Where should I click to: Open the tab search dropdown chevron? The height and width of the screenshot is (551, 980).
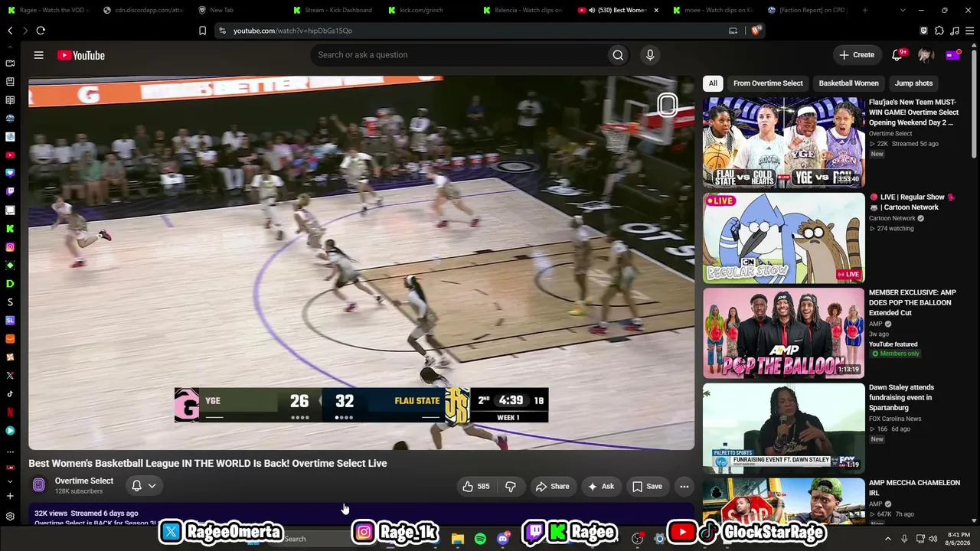[903, 10]
